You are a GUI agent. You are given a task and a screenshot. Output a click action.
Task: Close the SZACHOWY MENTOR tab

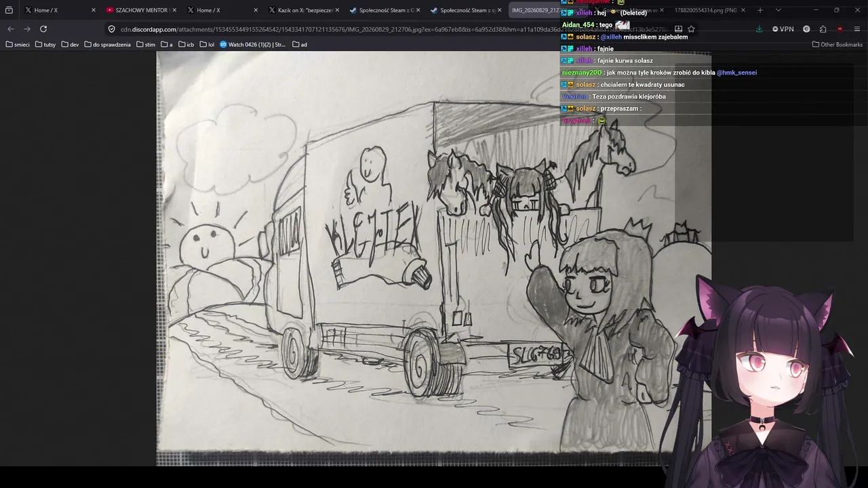[174, 10]
